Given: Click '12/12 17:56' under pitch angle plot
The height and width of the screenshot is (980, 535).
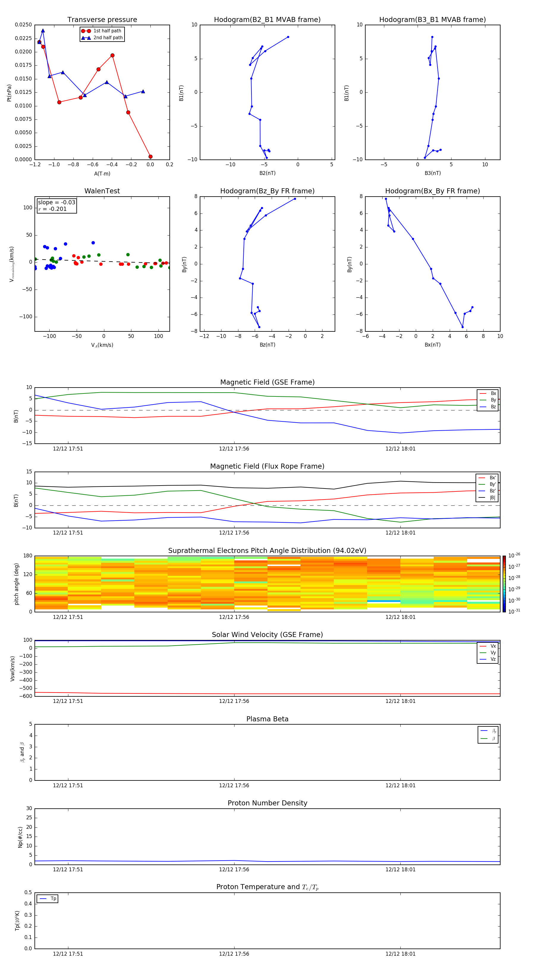Looking at the screenshot, I should [234, 617].
